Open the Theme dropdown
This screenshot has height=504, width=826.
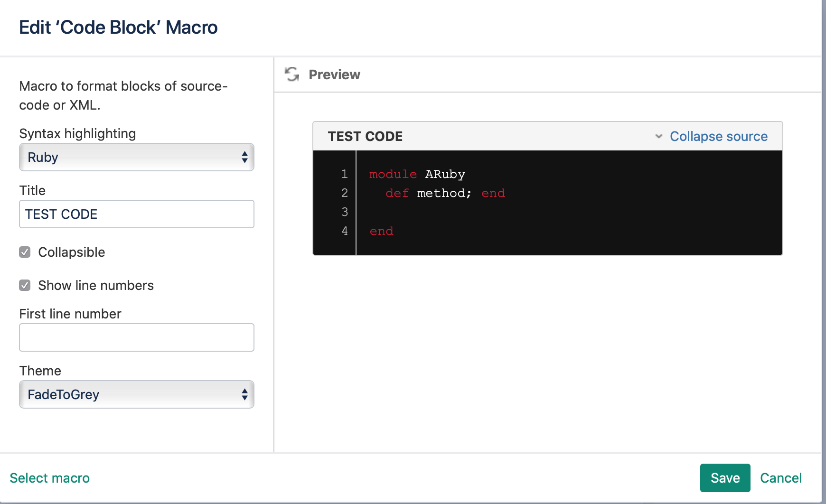coord(136,394)
